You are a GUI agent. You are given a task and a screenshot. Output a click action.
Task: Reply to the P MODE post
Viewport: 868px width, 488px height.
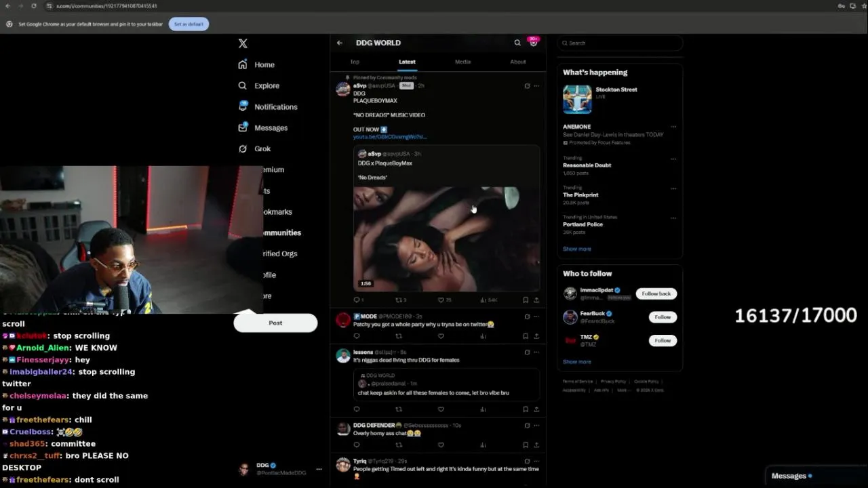click(357, 336)
